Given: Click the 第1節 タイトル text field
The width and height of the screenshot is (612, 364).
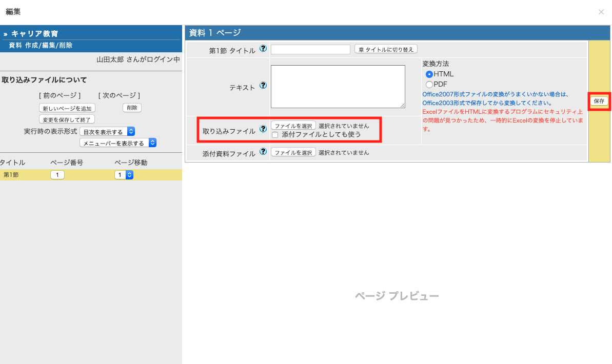Looking at the screenshot, I should (x=310, y=49).
